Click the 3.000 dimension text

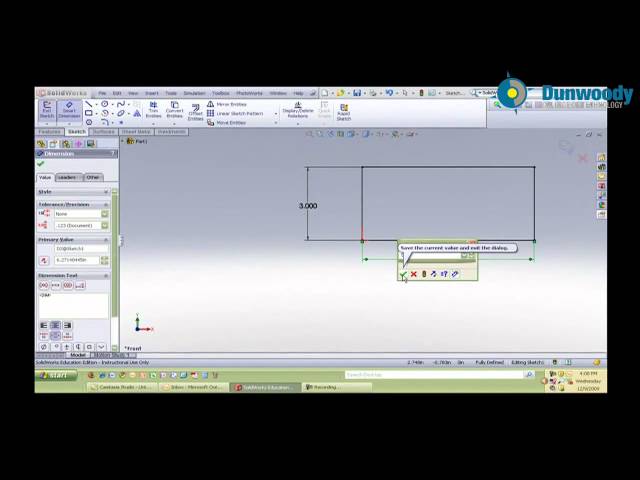click(x=308, y=206)
